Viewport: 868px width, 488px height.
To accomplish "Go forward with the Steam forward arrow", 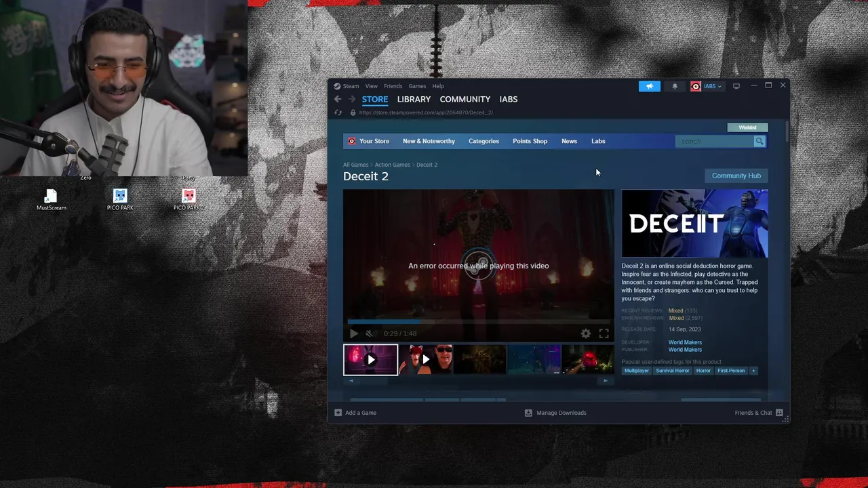I will [351, 99].
